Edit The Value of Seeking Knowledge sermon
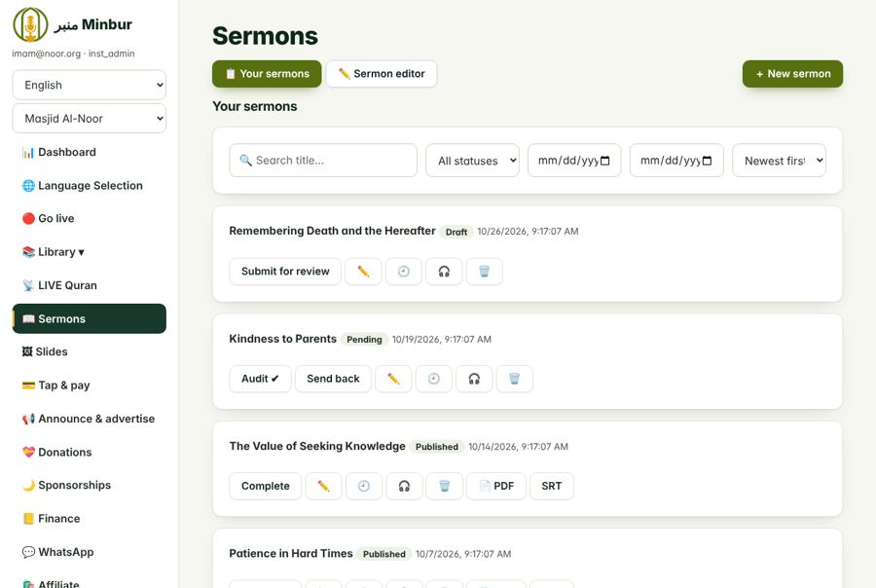The height and width of the screenshot is (588, 876). 323,487
